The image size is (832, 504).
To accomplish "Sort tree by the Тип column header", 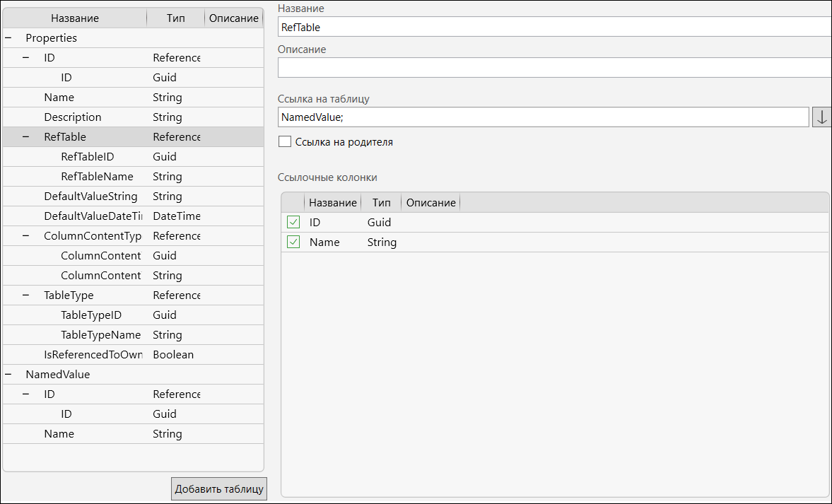I will click(x=175, y=18).
